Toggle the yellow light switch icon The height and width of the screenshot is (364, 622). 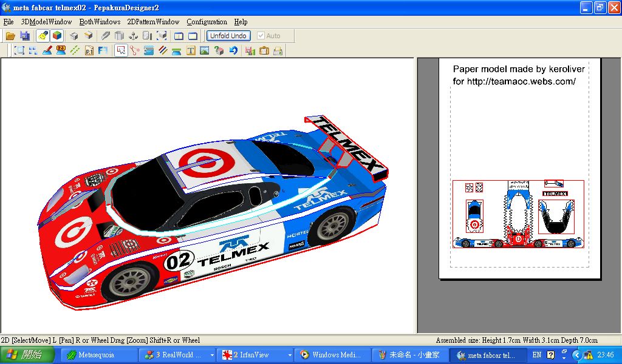[x=43, y=36]
